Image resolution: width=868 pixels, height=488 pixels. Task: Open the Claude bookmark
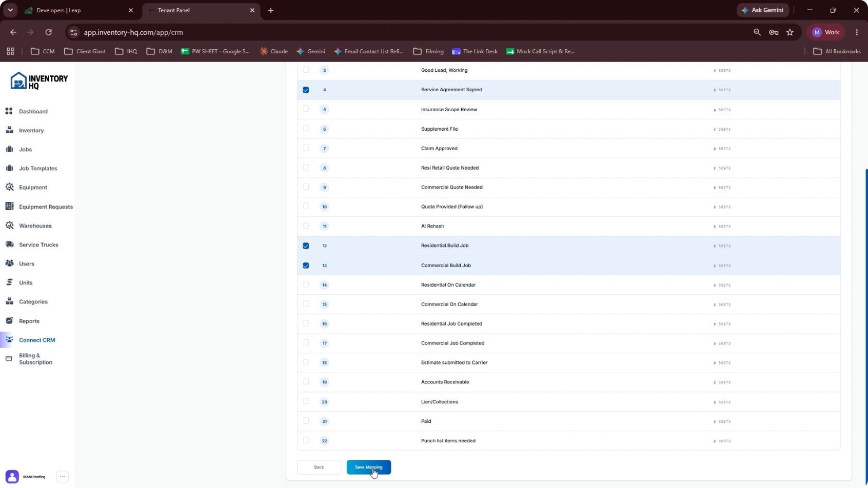coord(274,51)
